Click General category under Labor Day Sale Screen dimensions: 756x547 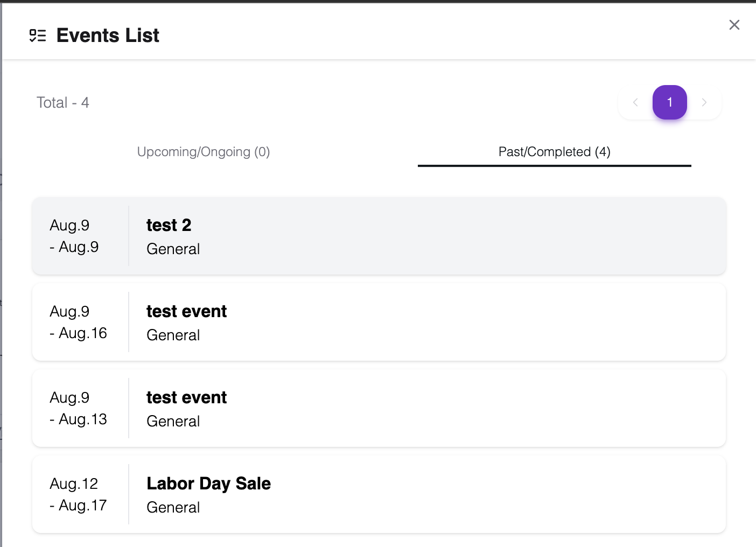point(173,507)
